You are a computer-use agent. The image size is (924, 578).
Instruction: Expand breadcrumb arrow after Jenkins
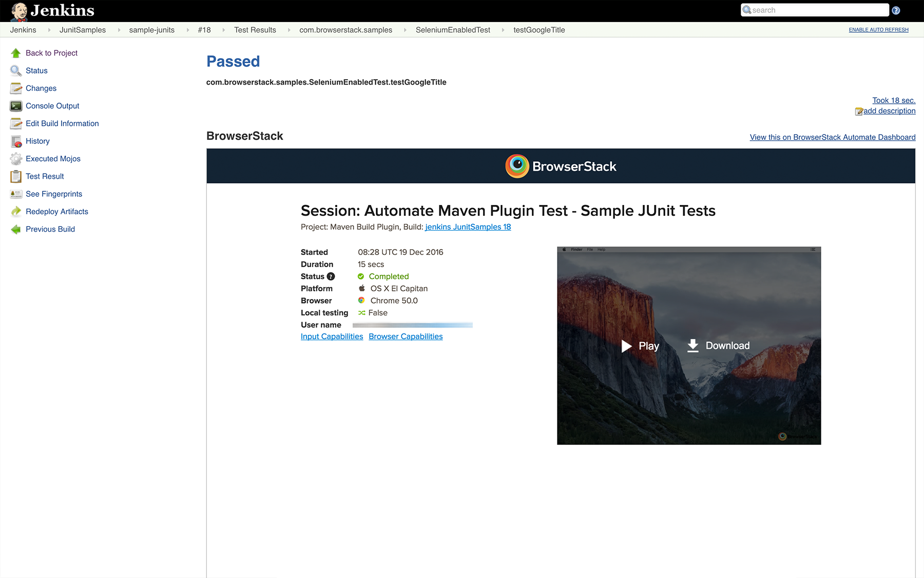[x=49, y=30]
